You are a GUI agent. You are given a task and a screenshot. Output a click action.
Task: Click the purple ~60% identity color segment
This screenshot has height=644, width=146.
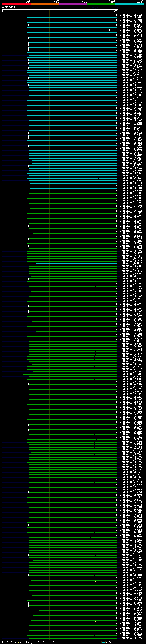[x=73, y=4]
